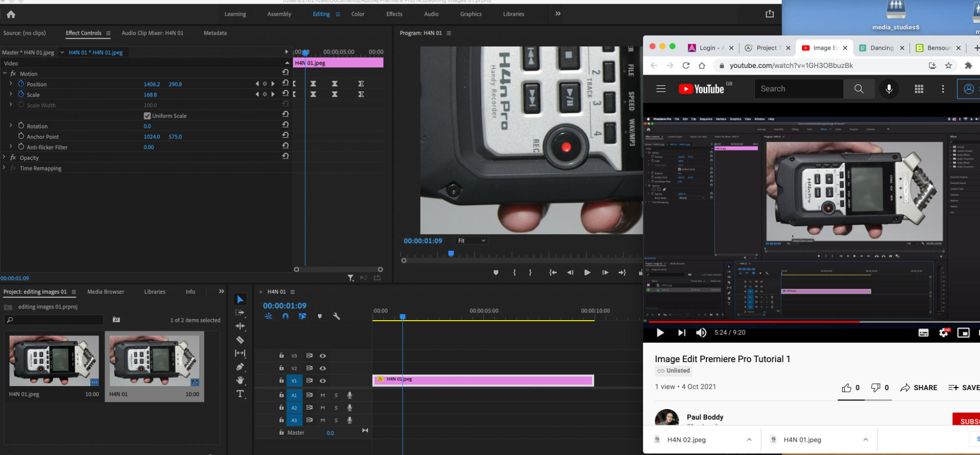Open H4N 01.jpeg download options chevron
The width and height of the screenshot is (980, 455).
coord(866,440)
